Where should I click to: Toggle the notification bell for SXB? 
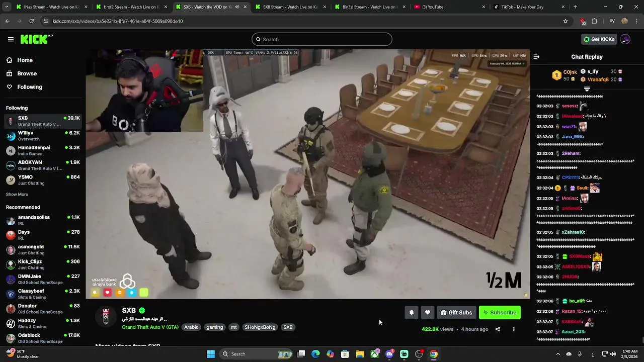[411, 312]
